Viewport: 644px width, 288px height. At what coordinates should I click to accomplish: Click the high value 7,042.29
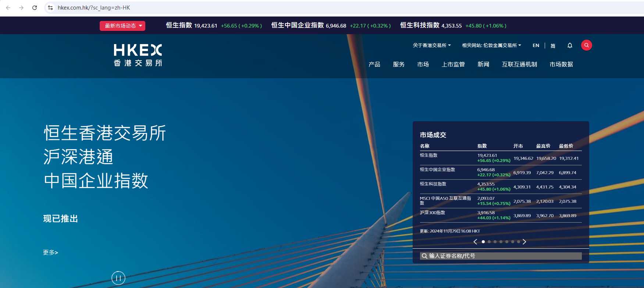(545, 173)
